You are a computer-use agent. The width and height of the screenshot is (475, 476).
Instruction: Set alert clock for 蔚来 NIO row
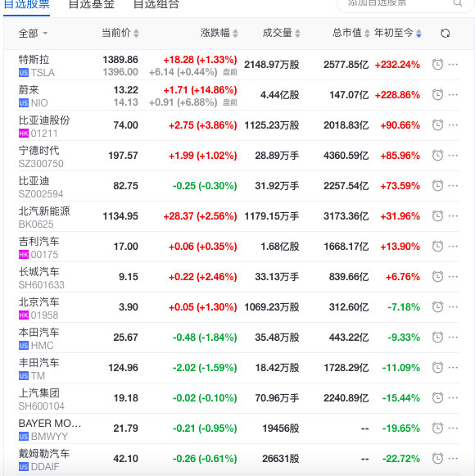tap(437, 95)
